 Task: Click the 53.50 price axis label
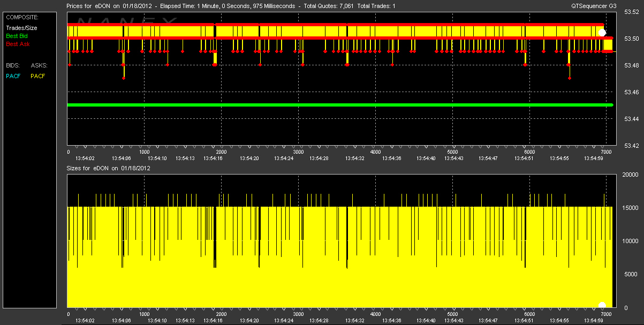pyautogui.click(x=632, y=39)
